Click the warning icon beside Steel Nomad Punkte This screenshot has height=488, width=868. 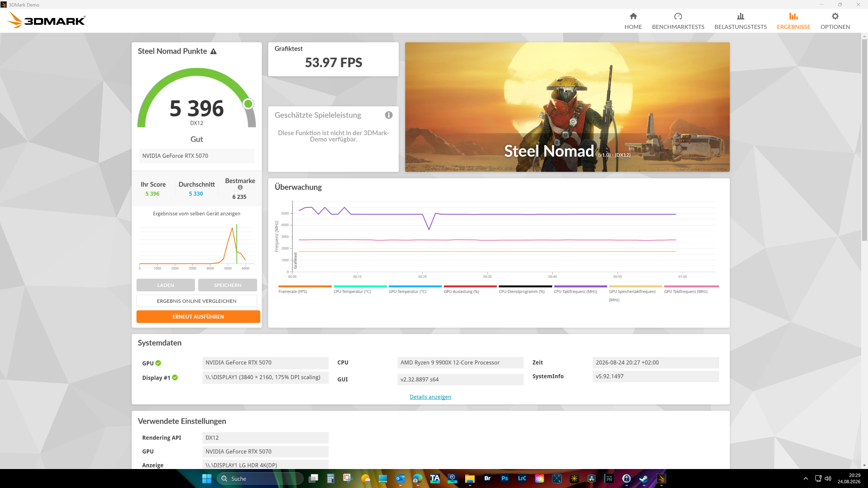click(213, 52)
